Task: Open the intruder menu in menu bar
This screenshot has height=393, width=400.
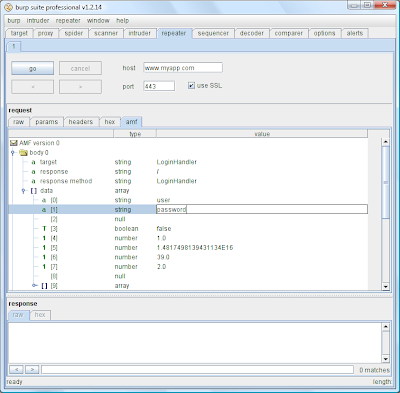Action: pos(38,21)
